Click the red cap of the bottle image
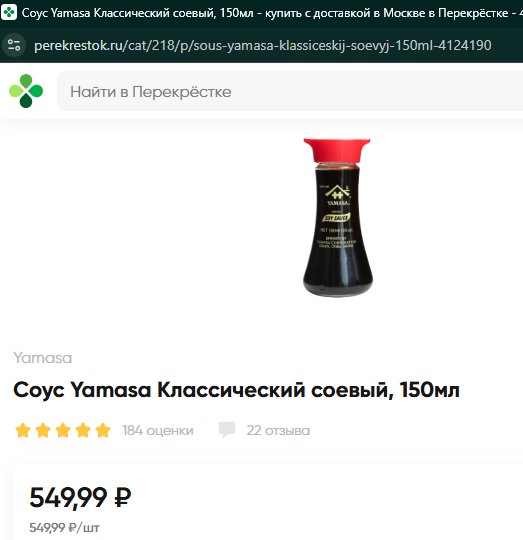The width and height of the screenshot is (523, 540). pos(337,150)
